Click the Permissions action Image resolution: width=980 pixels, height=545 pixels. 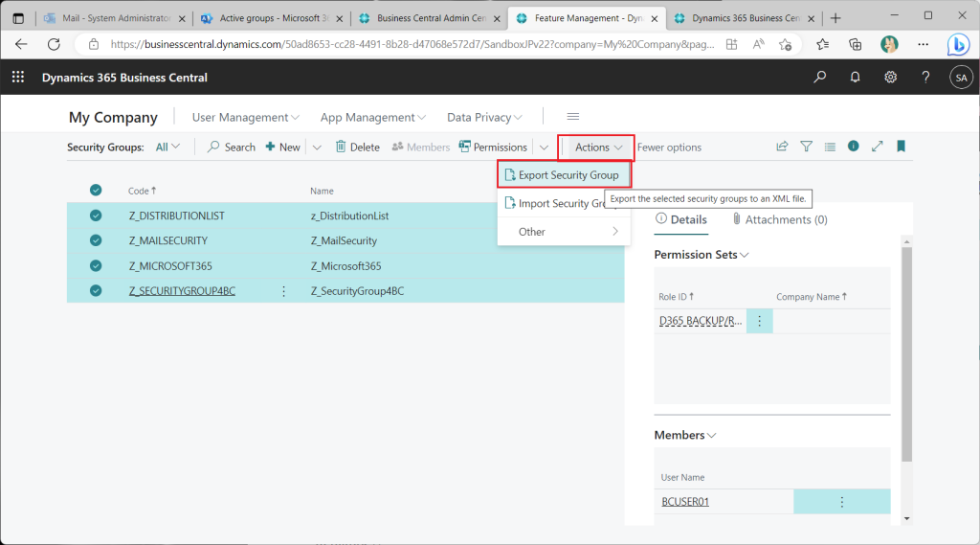coord(493,148)
